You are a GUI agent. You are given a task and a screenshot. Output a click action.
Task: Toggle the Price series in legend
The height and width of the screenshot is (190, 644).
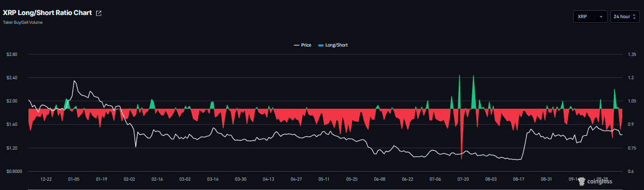click(302, 46)
